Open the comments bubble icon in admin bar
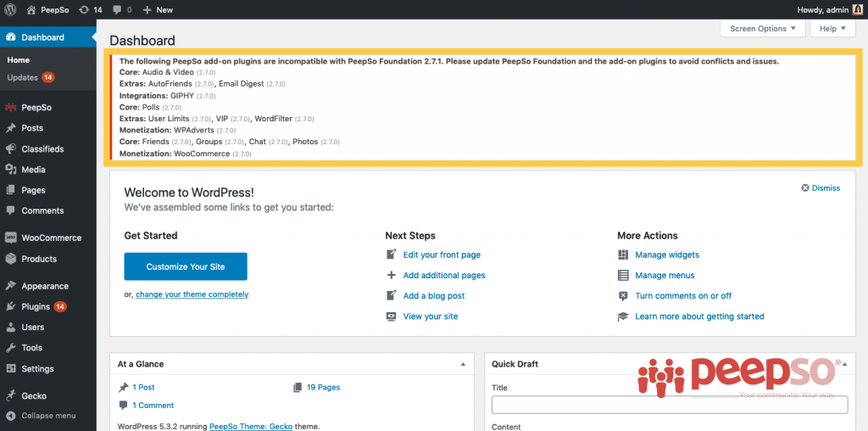The height and width of the screenshot is (431, 868). pyautogui.click(x=117, y=9)
